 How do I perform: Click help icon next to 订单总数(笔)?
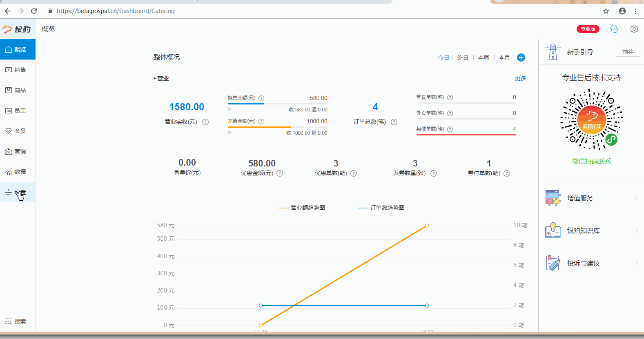[x=394, y=122]
